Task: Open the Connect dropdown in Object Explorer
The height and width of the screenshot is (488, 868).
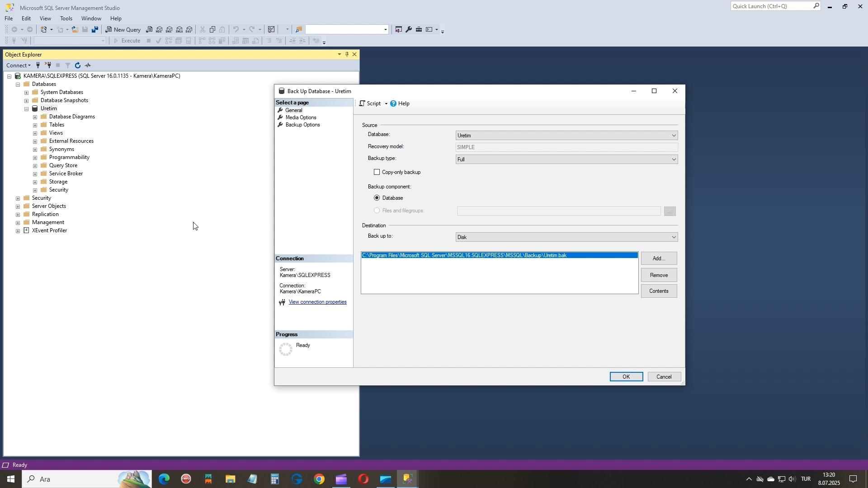Action: tap(19, 66)
